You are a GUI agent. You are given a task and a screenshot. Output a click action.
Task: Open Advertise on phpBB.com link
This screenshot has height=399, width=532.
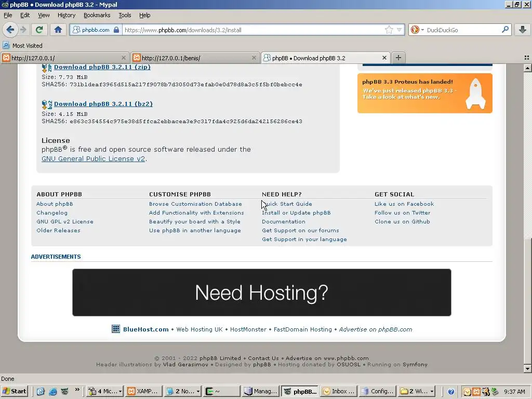pos(376,329)
